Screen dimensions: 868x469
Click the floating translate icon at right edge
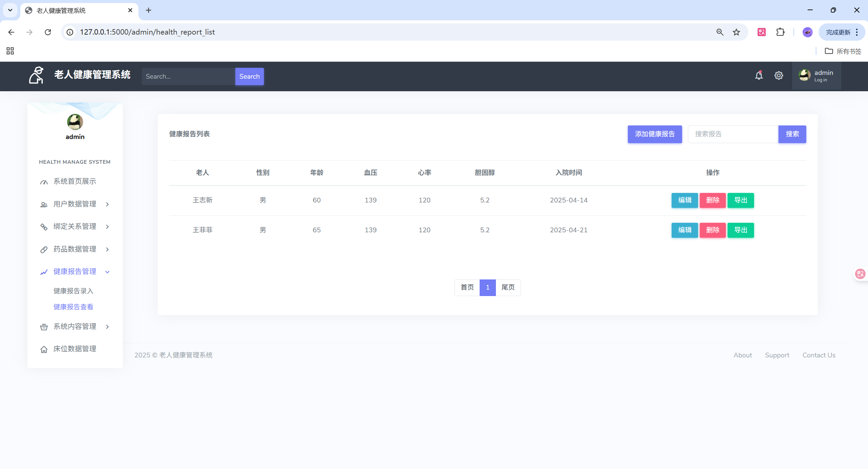[x=860, y=274]
